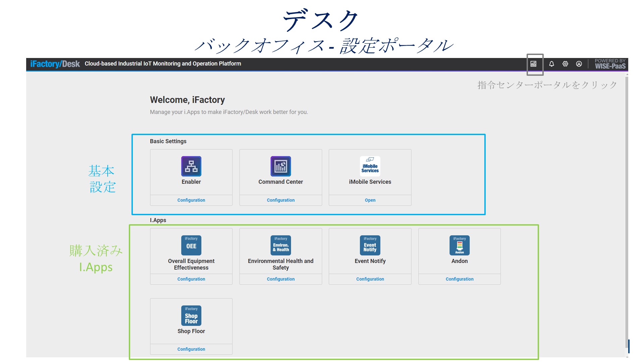
Task: Select the "Enabler" card title
Action: point(191,182)
